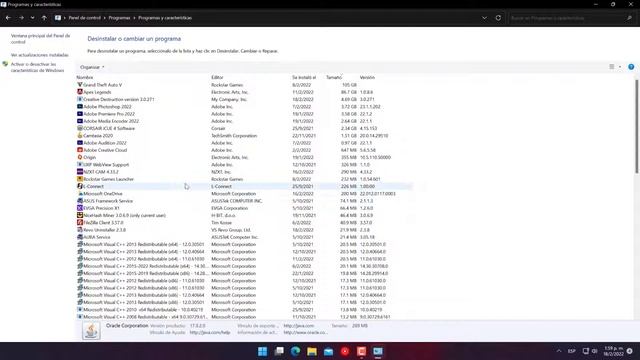
Task: Select the L-Connect program icon
Action: [80, 186]
